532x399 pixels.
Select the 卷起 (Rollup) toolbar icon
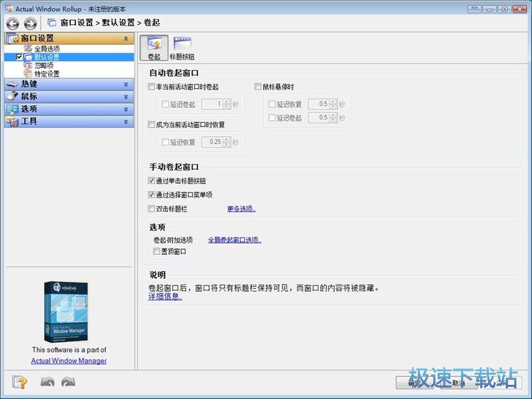(154, 48)
